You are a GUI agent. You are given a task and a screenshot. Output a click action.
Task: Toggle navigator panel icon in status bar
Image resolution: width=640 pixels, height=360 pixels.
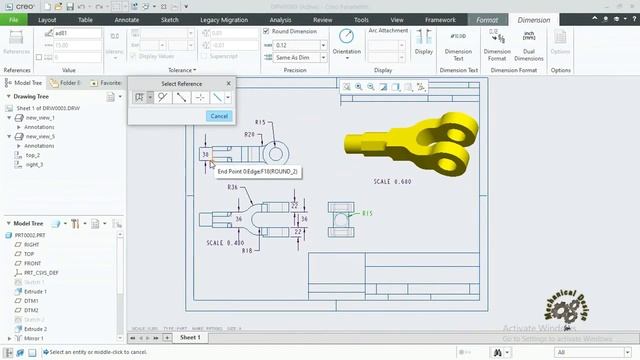(8, 352)
